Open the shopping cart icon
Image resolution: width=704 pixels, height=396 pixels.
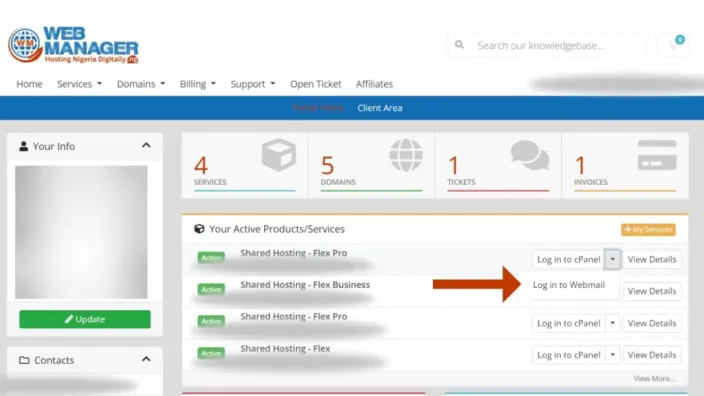(673, 45)
